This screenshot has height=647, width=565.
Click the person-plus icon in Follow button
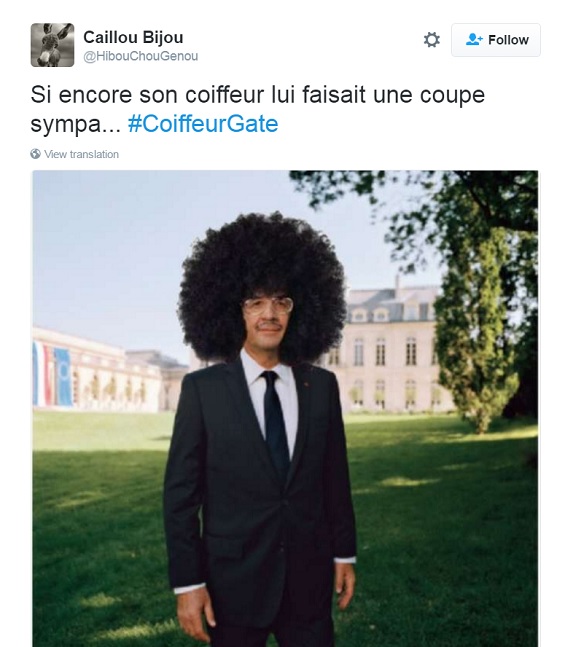coord(474,40)
